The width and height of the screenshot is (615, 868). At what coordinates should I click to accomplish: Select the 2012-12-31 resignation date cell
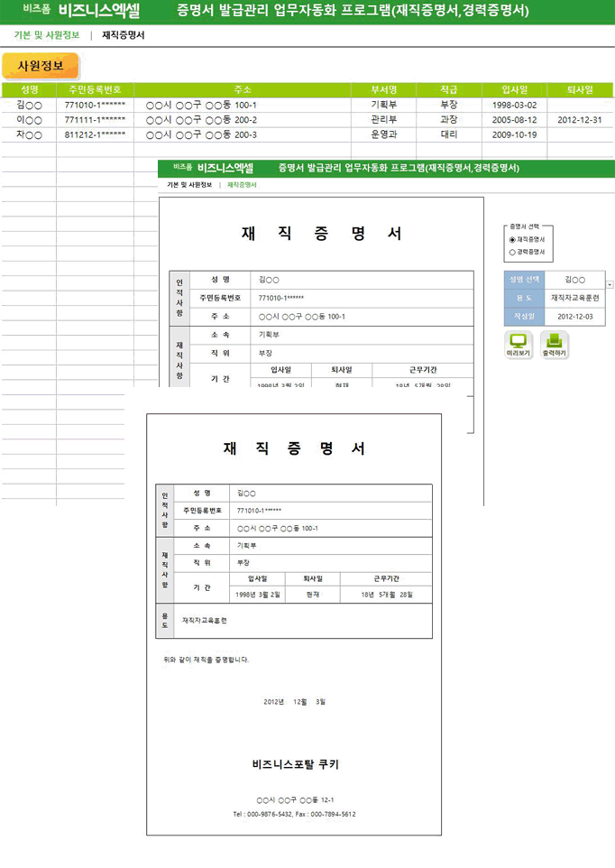pyautogui.click(x=580, y=120)
